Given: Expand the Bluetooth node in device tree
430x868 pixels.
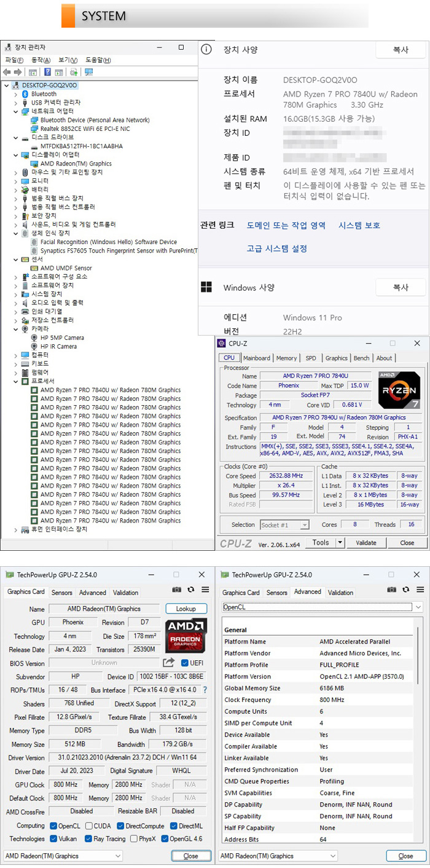Looking at the screenshot, I should coord(15,94).
